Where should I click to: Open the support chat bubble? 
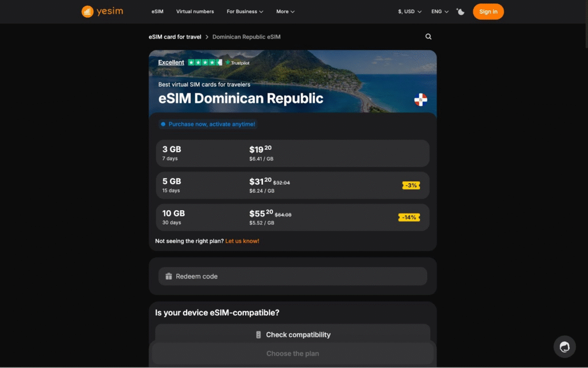564,347
